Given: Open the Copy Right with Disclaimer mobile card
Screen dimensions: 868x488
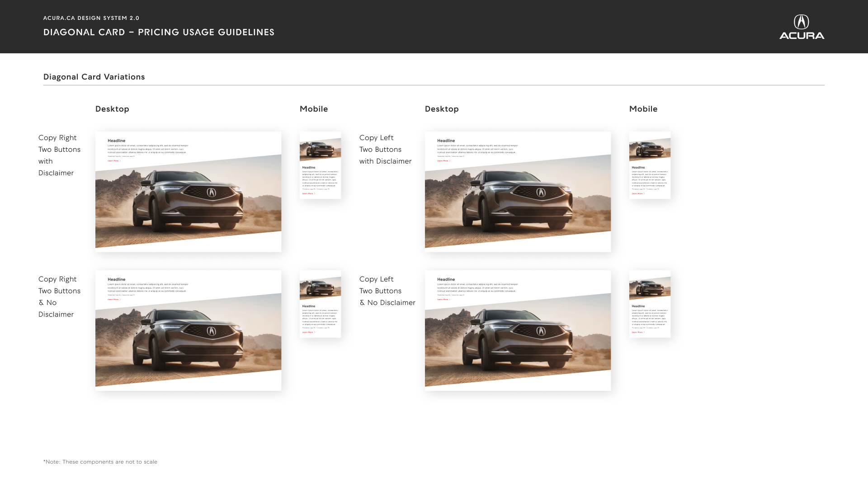Looking at the screenshot, I should [320, 165].
